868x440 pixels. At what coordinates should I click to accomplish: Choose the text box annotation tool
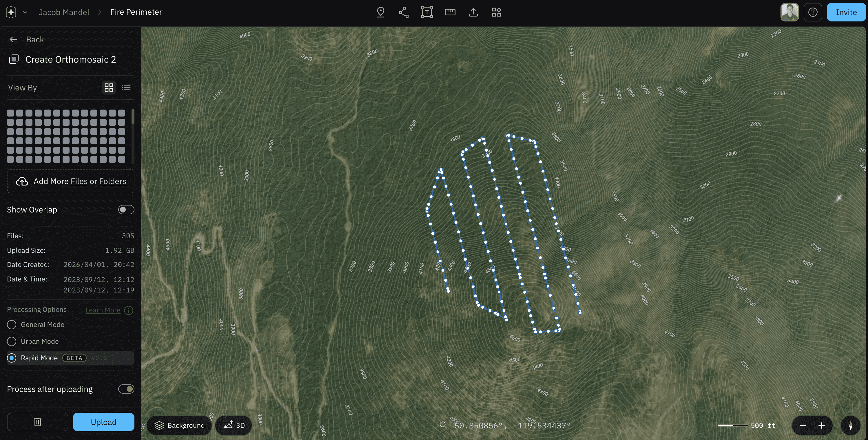pos(426,12)
